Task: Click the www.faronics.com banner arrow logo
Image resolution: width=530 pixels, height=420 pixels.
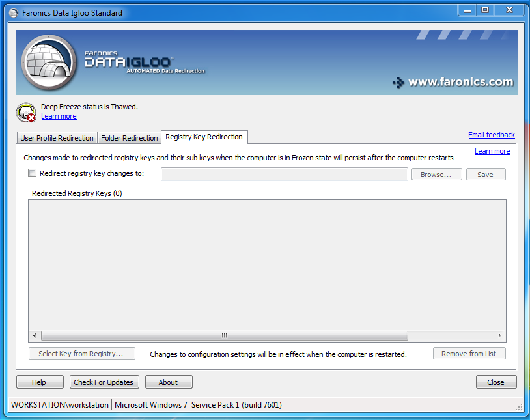Action: 398,83
